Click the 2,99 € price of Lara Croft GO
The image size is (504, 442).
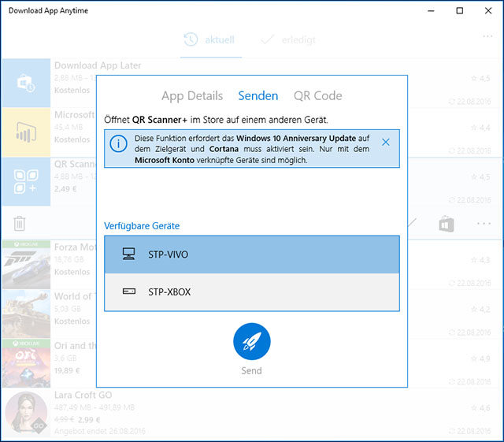[89, 420]
